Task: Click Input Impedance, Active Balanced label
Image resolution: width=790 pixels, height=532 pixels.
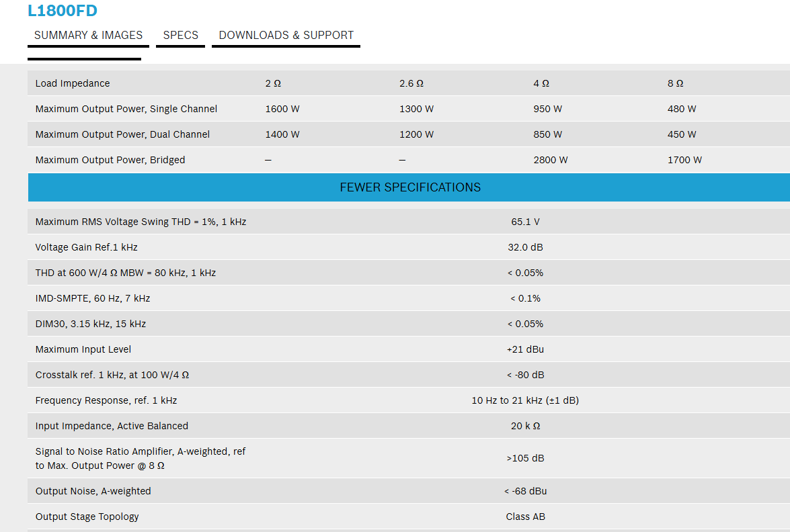Action: (112, 426)
